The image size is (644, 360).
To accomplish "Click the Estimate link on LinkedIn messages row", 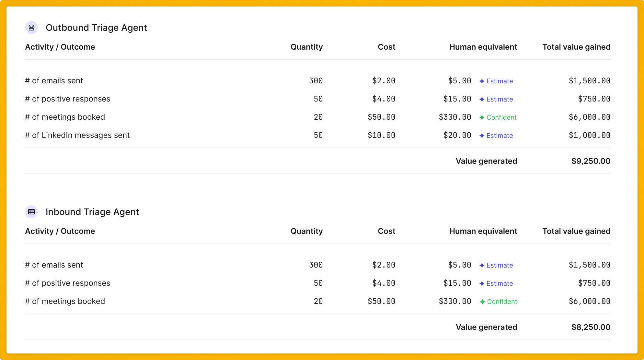I will (x=500, y=136).
